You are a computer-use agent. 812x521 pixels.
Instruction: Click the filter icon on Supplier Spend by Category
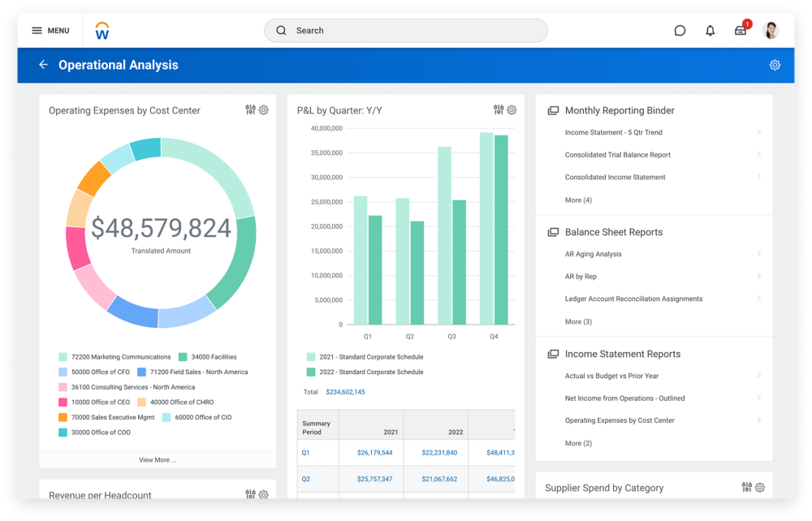745,488
